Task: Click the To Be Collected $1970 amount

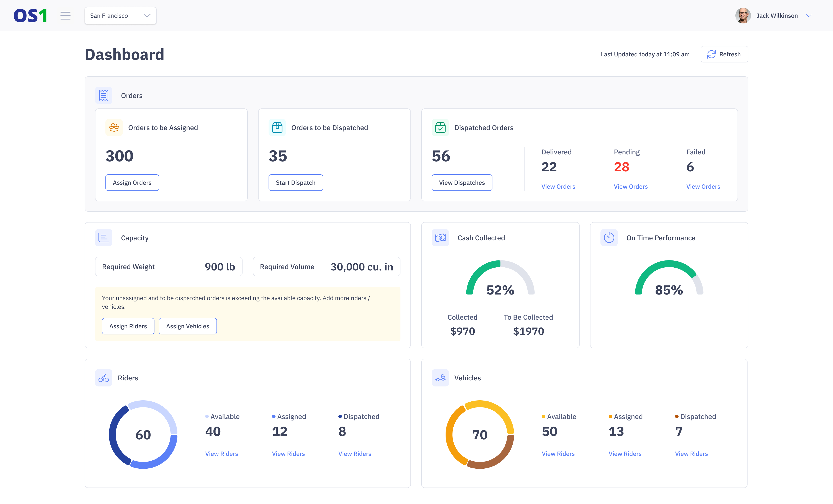Action: [528, 331]
